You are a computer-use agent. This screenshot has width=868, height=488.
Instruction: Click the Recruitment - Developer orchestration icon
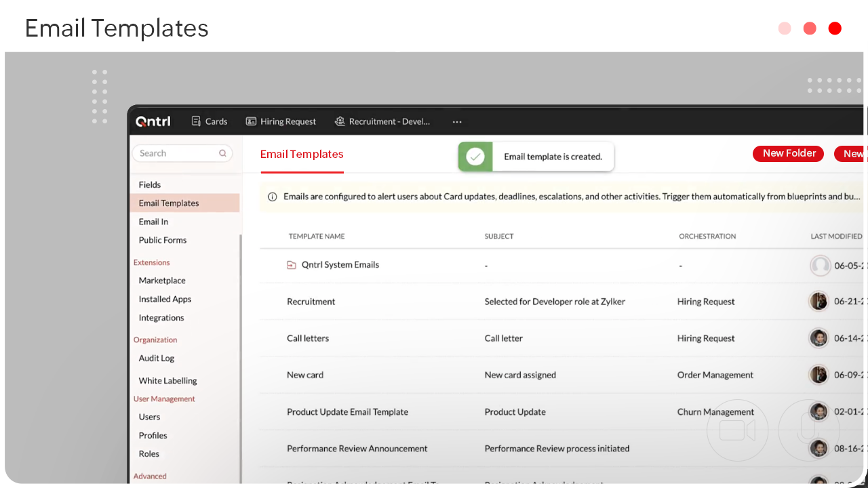[x=339, y=121]
